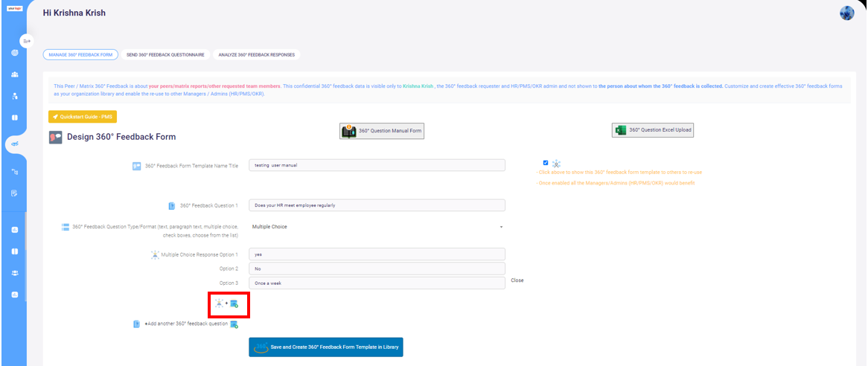This screenshot has height=366, width=868.
Task: Click the 'Design 360° Feedback Form' heading
Action: pyautogui.click(x=121, y=137)
